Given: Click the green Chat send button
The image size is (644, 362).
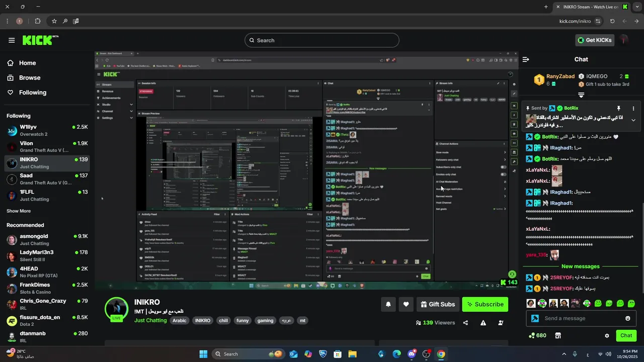Looking at the screenshot, I should point(626,335).
